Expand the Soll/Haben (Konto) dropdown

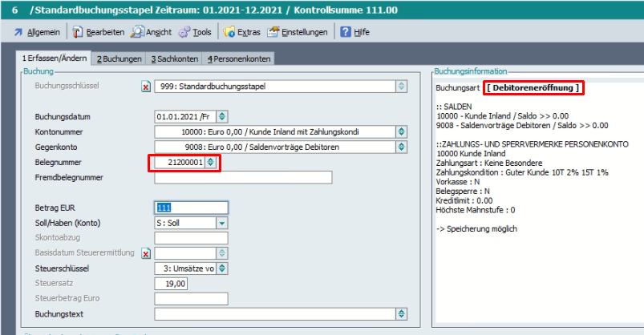click(x=222, y=223)
